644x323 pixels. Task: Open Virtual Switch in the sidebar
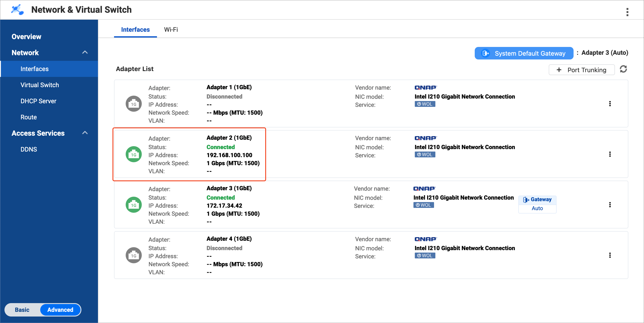click(40, 85)
